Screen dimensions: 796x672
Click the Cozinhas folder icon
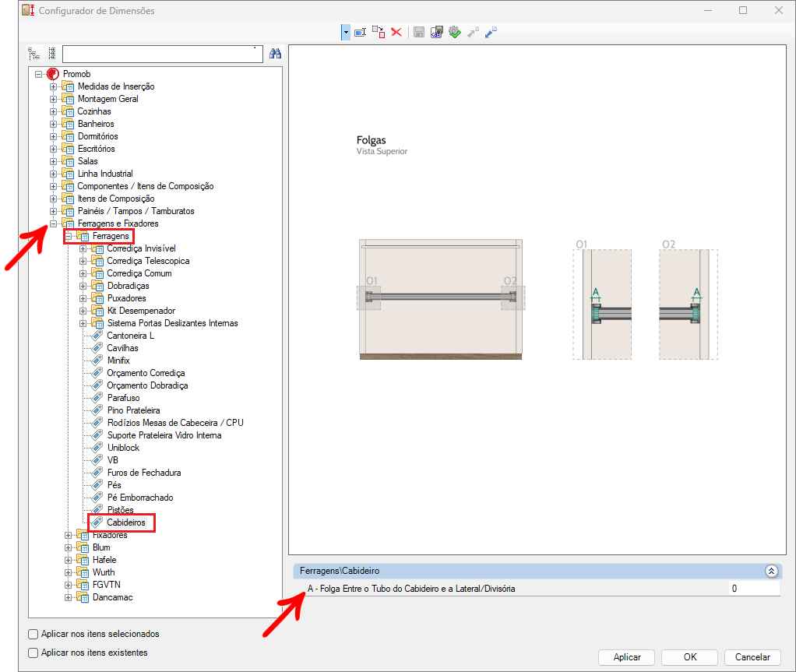(68, 111)
